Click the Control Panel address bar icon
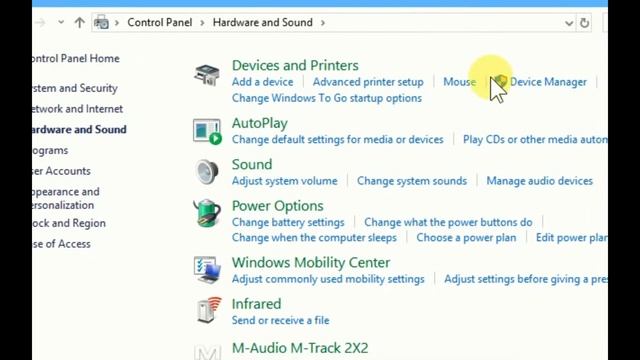640x360 pixels. (101, 22)
